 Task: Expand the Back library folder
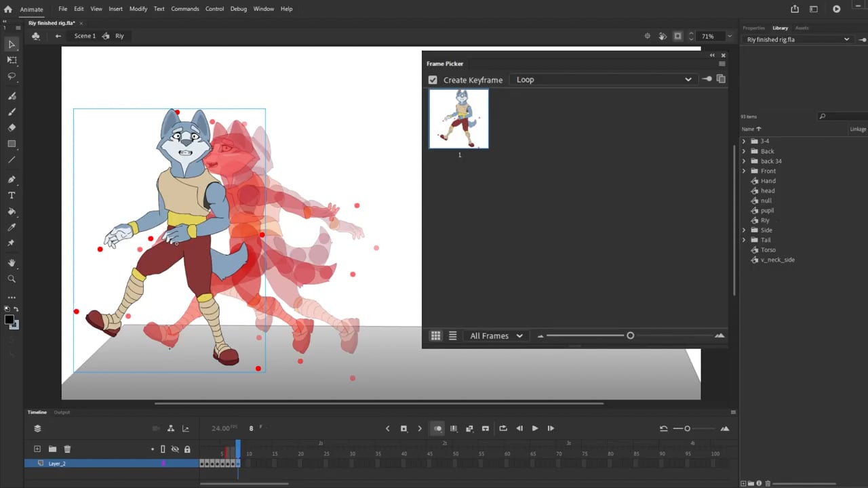tap(744, 151)
